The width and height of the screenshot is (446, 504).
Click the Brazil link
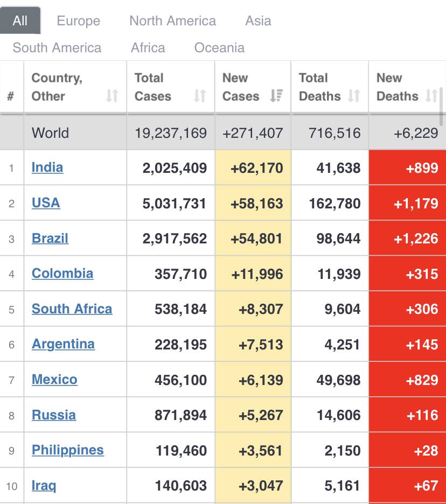50,238
